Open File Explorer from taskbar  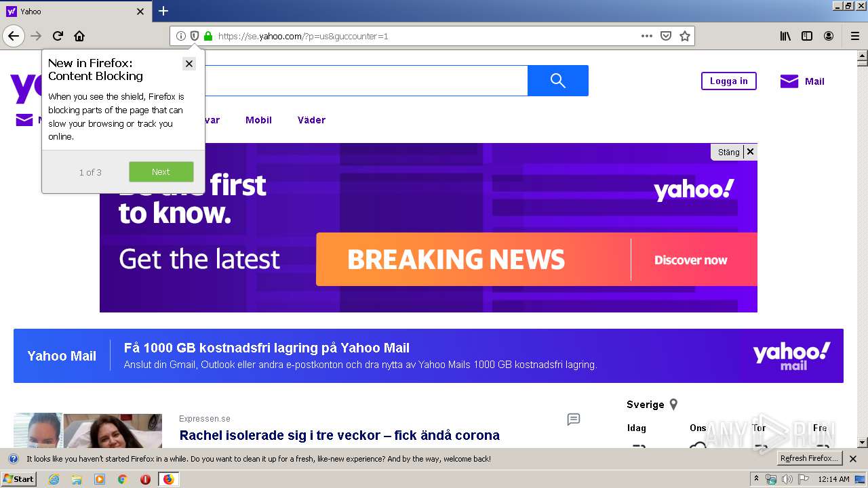(77, 479)
